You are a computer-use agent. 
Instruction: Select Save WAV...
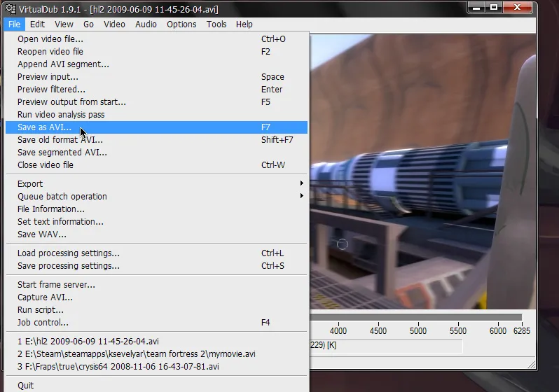pyautogui.click(x=156, y=234)
